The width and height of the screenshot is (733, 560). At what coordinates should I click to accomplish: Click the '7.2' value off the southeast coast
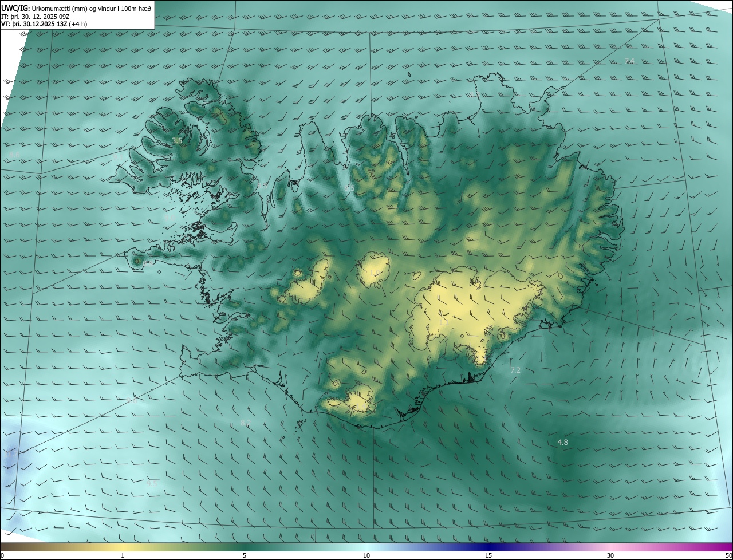(515, 370)
